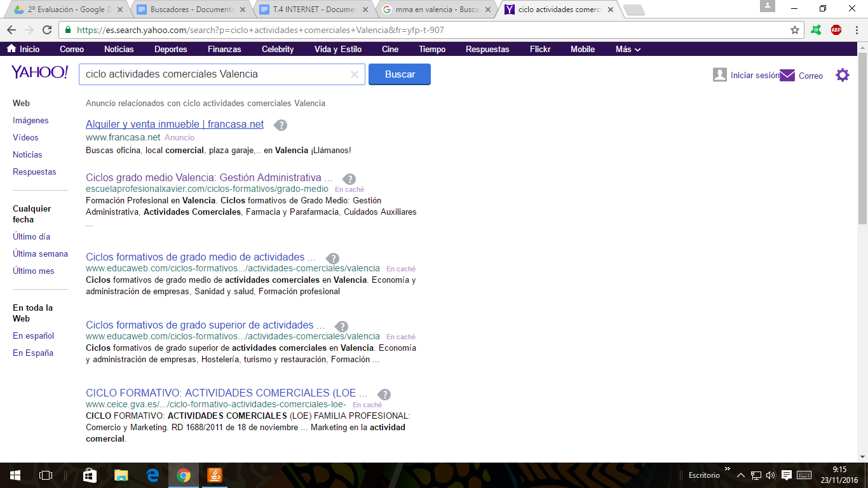This screenshot has width=868, height=488.
Task: Open En caché link for ceice.gva.es result
Action: pos(367,405)
